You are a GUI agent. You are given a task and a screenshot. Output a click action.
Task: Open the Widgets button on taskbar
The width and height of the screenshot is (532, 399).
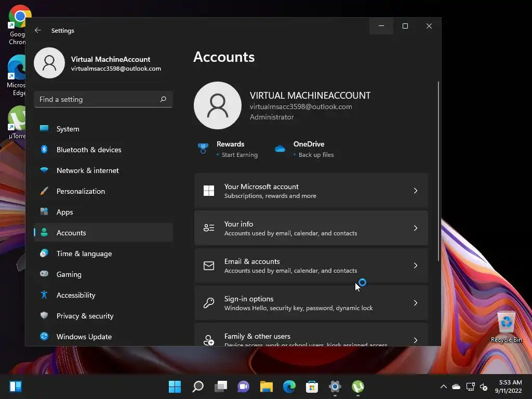click(x=16, y=387)
